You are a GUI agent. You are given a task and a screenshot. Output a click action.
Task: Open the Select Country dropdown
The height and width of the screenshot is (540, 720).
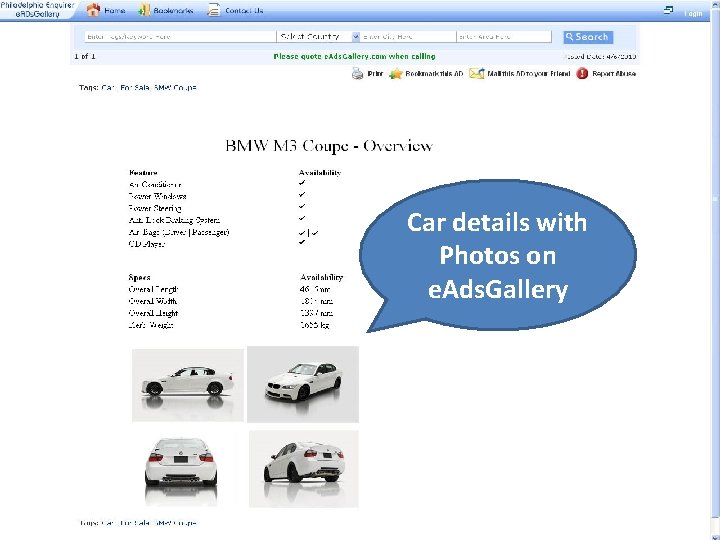pyautogui.click(x=319, y=36)
